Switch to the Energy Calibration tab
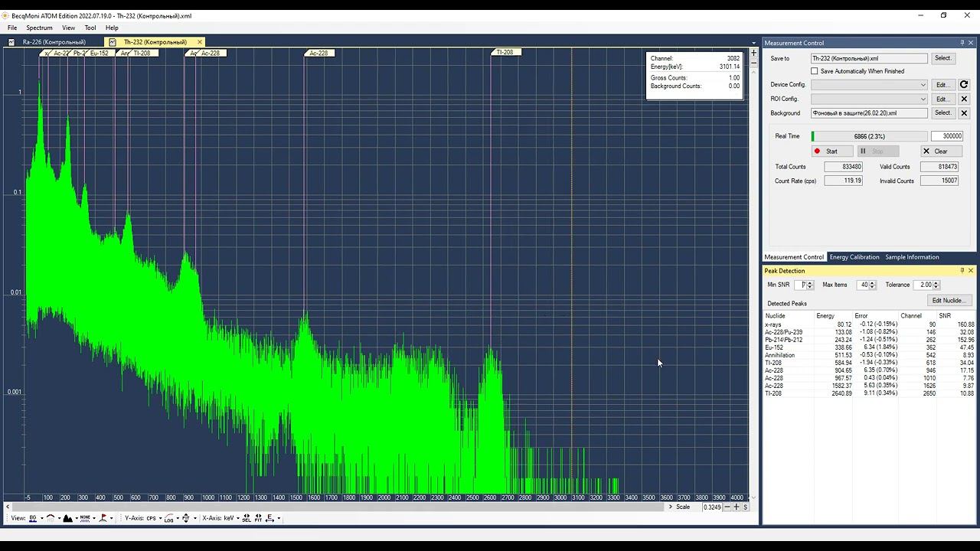This screenshot has height=551, width=980. pyautogui.click(x=854, y=257)
